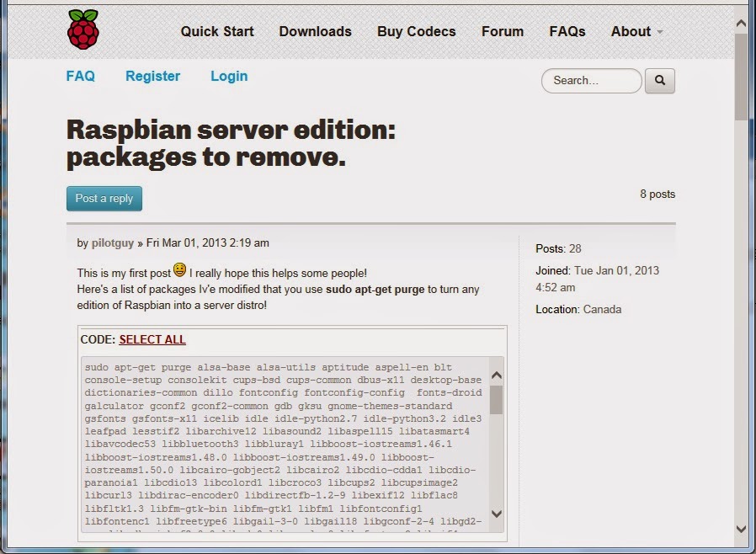Screen dimensions: 756x554
Task: Click 'libavcodec53' in the code block
Action: [x=120, y=444]
